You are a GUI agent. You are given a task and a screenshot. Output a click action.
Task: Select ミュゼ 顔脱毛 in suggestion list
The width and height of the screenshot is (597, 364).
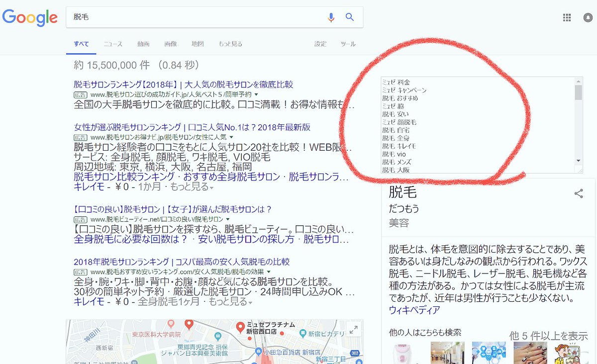399,122
